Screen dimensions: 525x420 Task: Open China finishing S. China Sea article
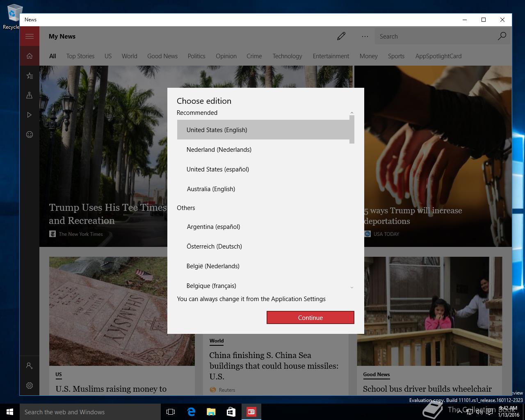click(x=274, y=366)
